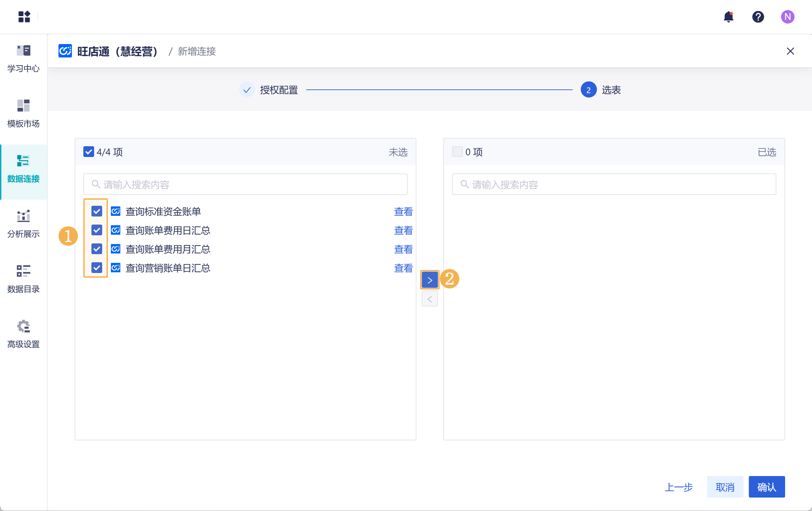Uncheck 查询标准资金账单 checkbox
Viewport: 812px width, 511px height.
97,211
